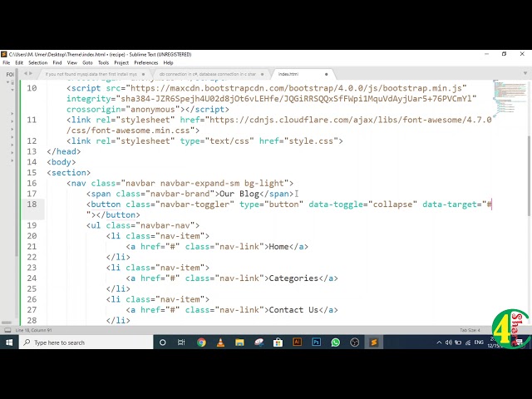Place cursor on the <body> tag

tap(62, 162)
